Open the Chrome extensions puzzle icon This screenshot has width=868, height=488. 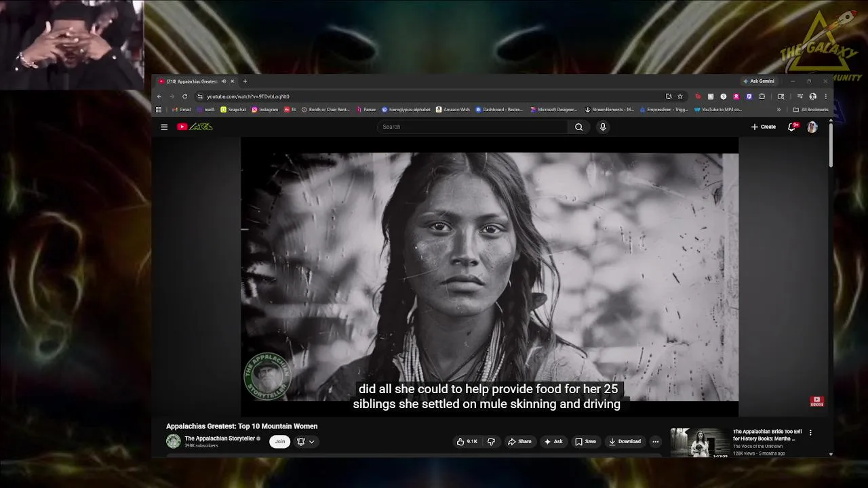pos(762,96)
